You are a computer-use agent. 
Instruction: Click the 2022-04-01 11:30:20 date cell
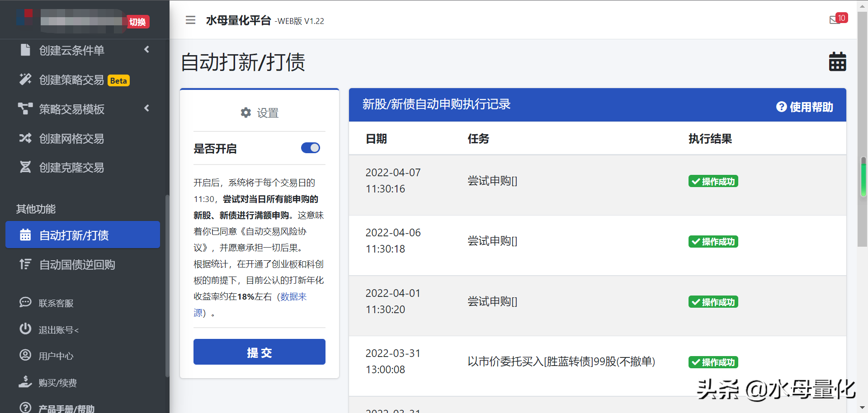[x=393, y=301]
